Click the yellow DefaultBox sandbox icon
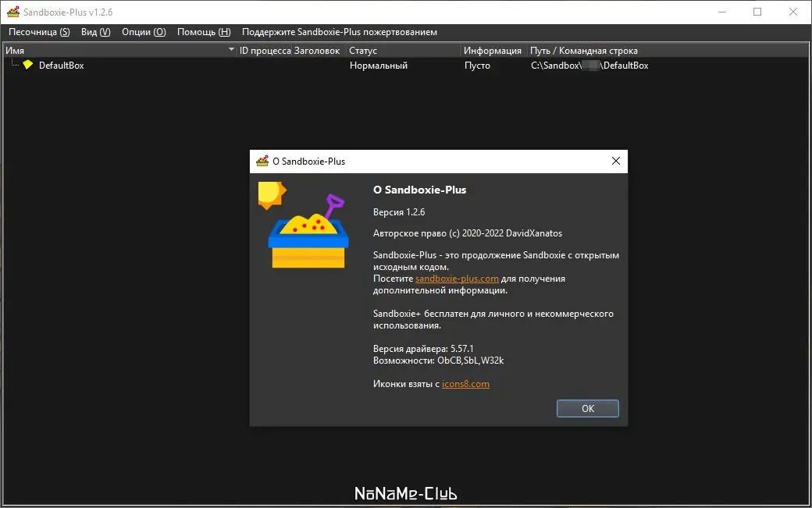The width and height of the screenshot is (812, 508). click(28, 65)
